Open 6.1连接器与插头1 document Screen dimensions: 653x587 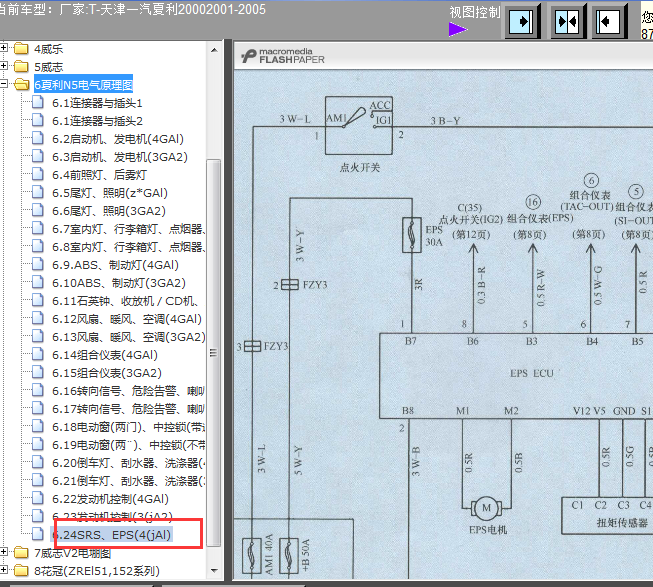coord(97,103)
